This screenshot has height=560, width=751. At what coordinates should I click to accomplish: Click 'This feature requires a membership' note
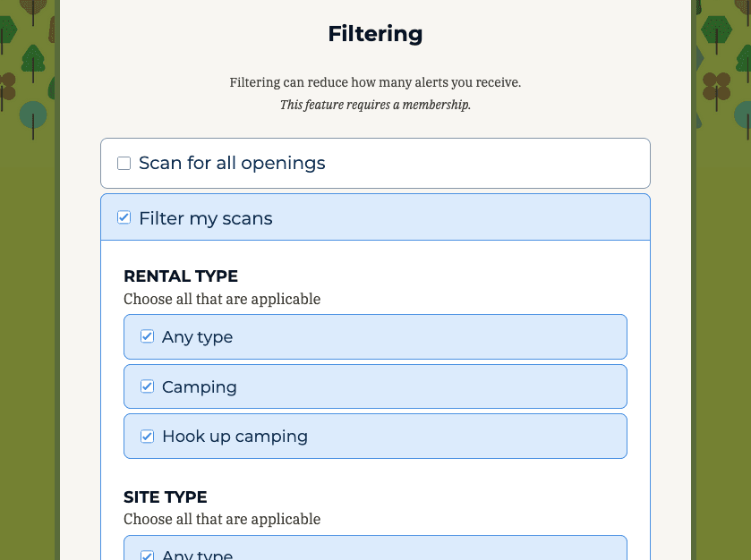coord(376,105)
